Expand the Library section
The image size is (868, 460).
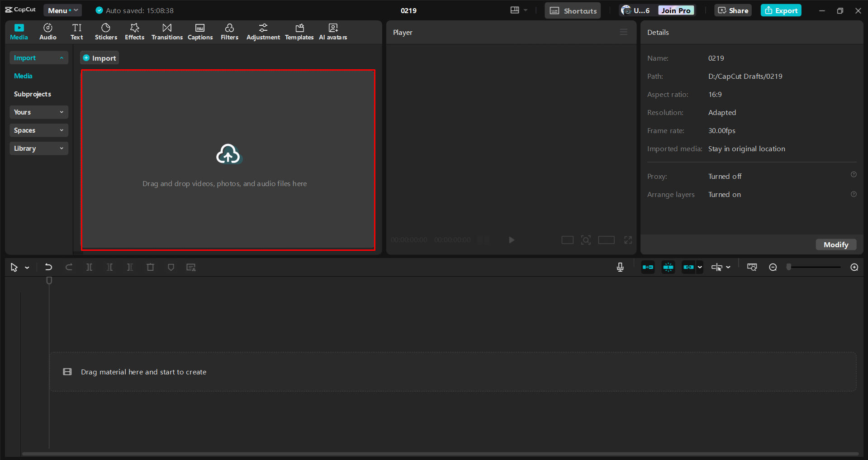click(x=39, y=149)
